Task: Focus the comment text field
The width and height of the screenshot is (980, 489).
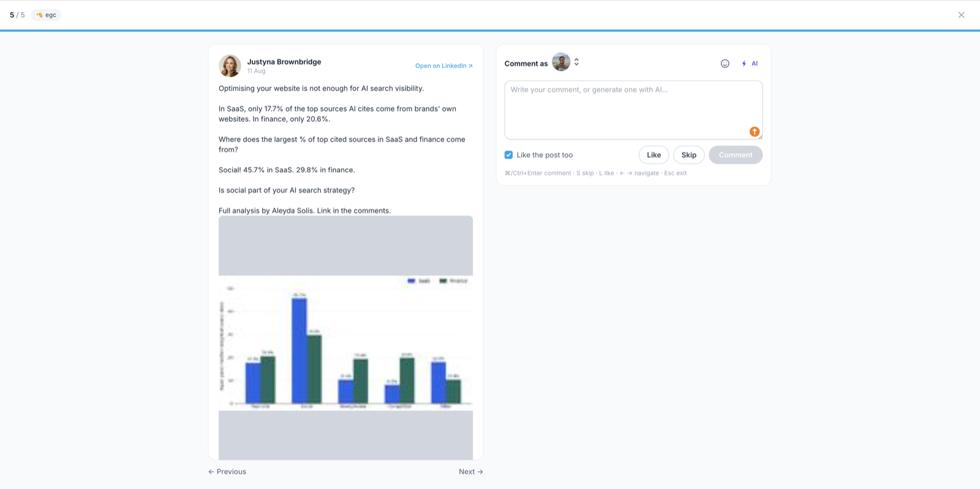Action: coord(633,110)
